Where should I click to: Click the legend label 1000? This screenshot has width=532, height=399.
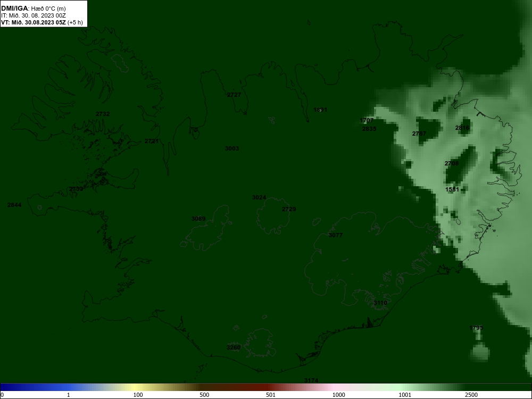[x=338, y=395]
